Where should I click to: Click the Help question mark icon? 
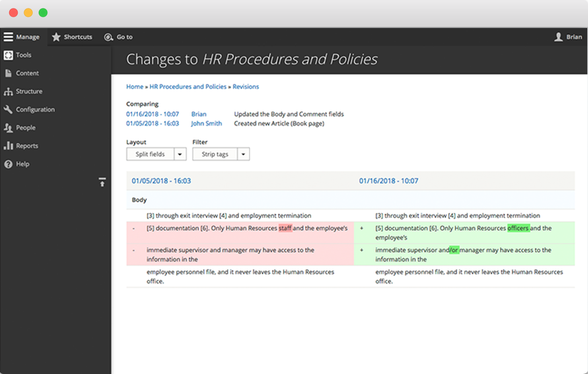8,164
